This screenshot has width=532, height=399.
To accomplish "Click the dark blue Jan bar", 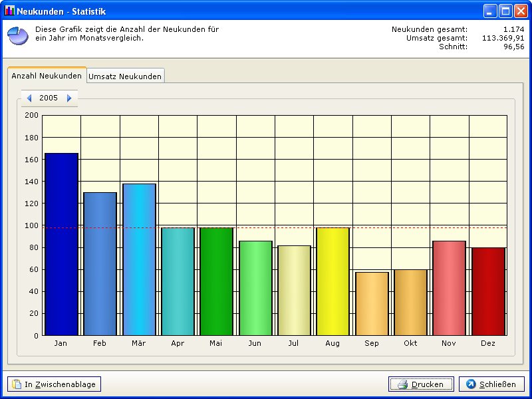I will coord(61,245).
